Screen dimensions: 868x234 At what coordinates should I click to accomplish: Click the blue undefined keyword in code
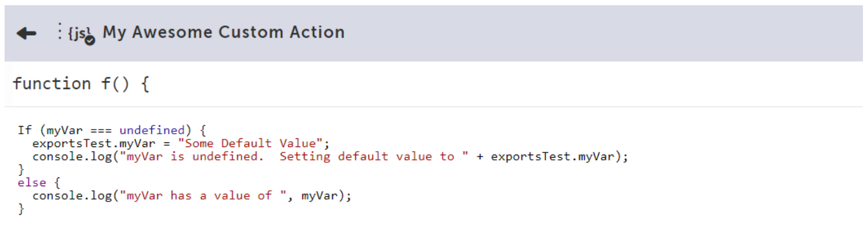[x=152, y=130]
